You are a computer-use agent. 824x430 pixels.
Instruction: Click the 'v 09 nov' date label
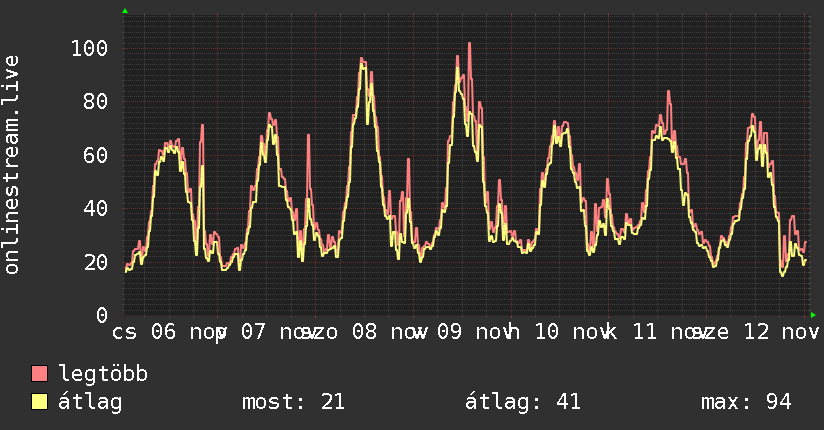pos(462,332)
